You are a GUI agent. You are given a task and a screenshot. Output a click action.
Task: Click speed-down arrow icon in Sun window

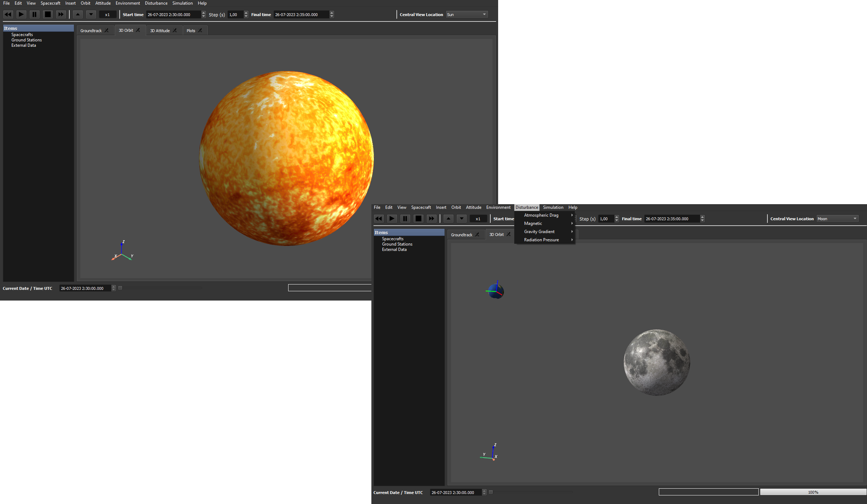[x=91, y=15]
